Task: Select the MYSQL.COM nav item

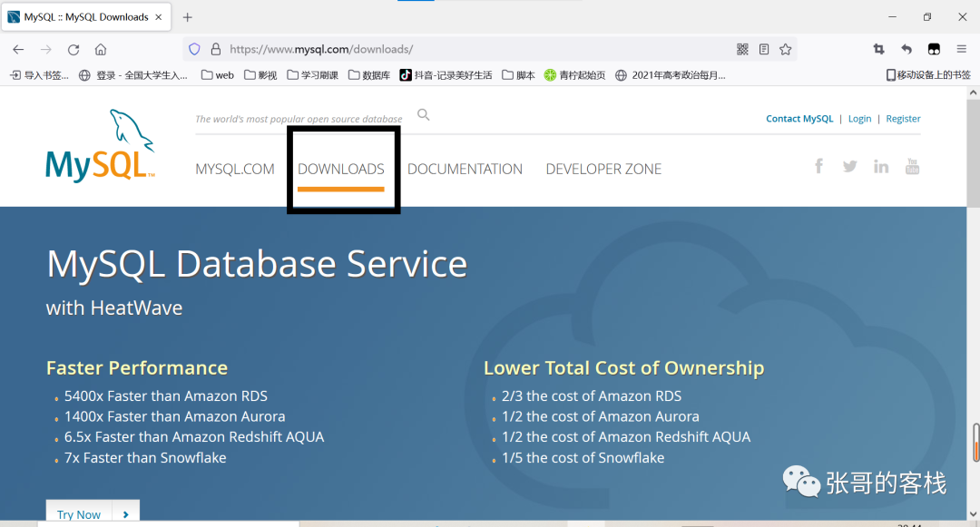Action: click(x=235, y=170)
